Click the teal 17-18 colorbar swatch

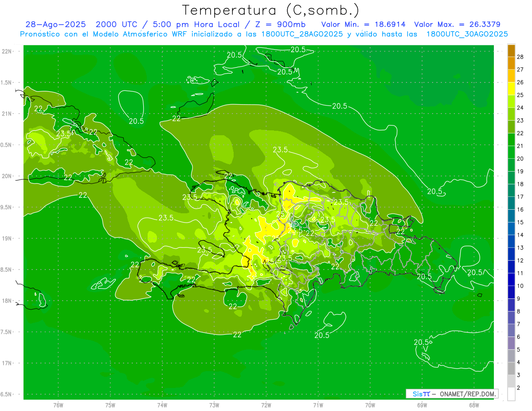tap(511, 190)
